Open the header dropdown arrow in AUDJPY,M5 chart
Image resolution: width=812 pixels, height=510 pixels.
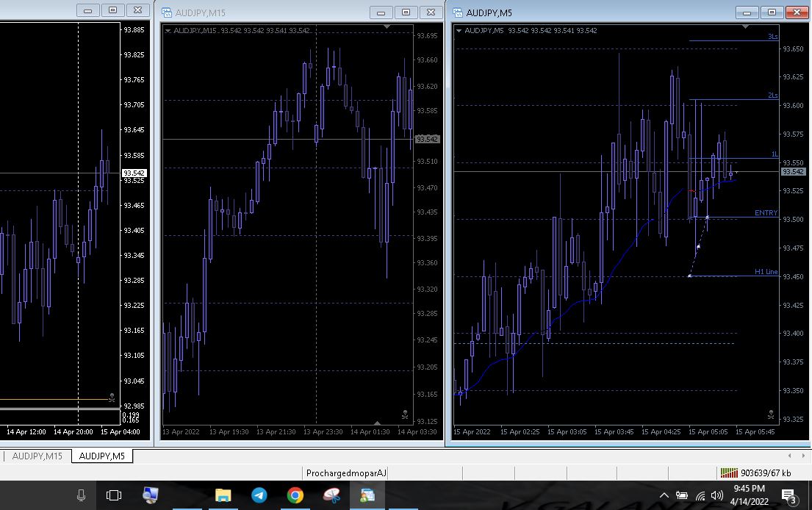pos(459,31)
